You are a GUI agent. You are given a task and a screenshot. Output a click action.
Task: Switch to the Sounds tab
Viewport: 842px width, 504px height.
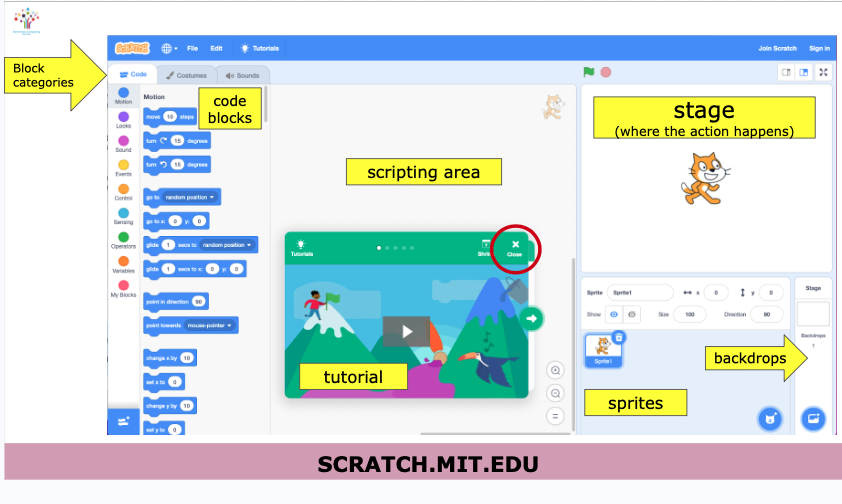coord(243,76)
